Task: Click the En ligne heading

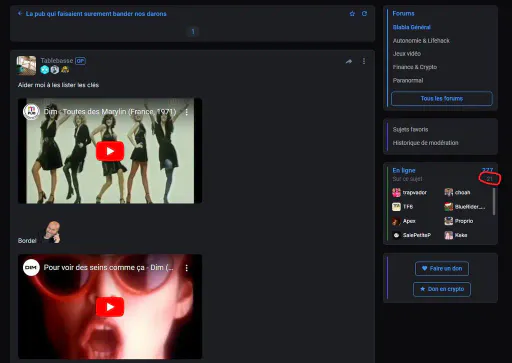Action: tap(404, 170)
